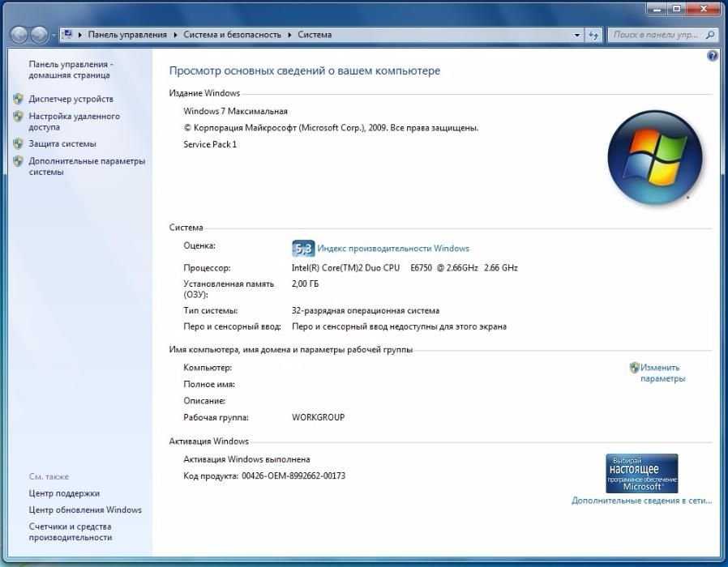Screen dimensions: 728x567
Task: Click the Перо и сенсорный ввод недоступны value
Action: (x=399, y=326)
